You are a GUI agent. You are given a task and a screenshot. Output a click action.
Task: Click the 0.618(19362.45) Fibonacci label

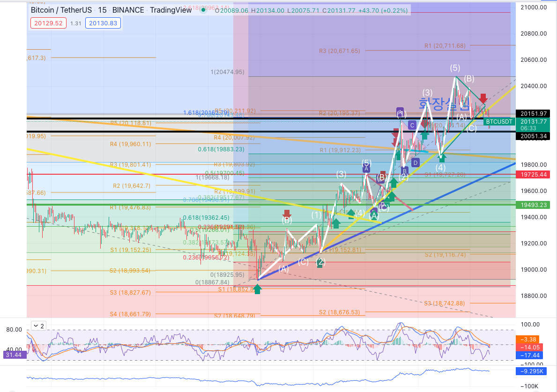pyautogui.click(x=206, y=217)
